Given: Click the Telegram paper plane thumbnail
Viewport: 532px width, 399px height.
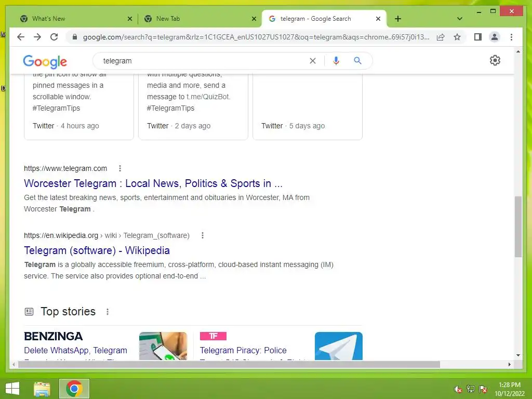Looking at the screenshot, I should [338, 345].
